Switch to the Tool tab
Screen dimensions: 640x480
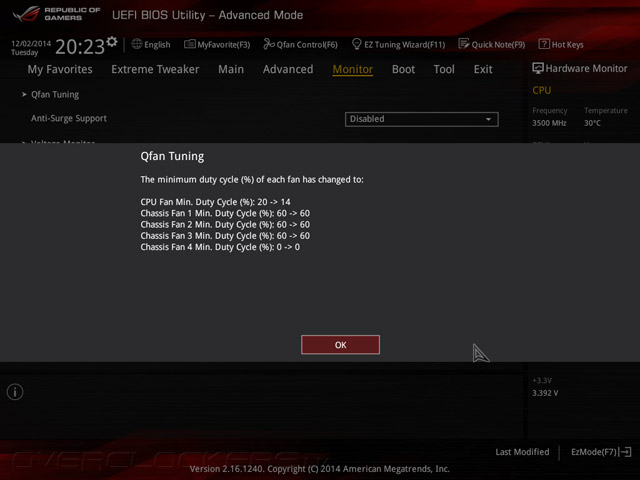coord(444,69)
